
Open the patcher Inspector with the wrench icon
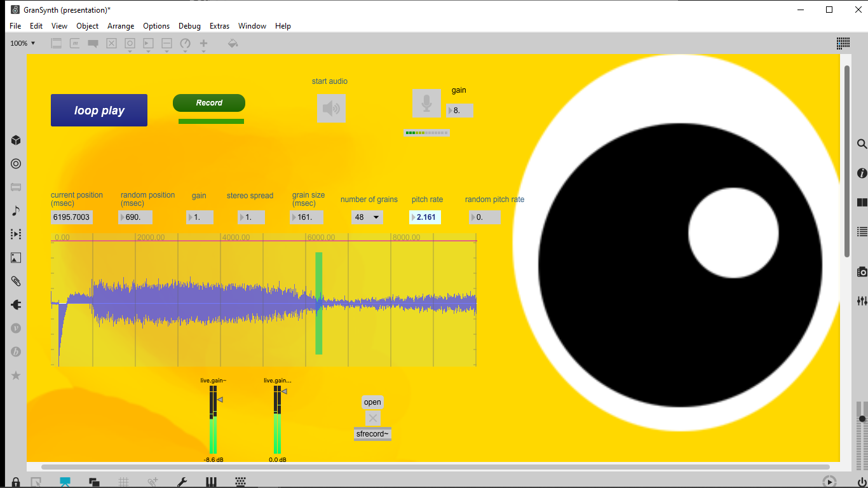pyautogui.click(x=182, y=481)
